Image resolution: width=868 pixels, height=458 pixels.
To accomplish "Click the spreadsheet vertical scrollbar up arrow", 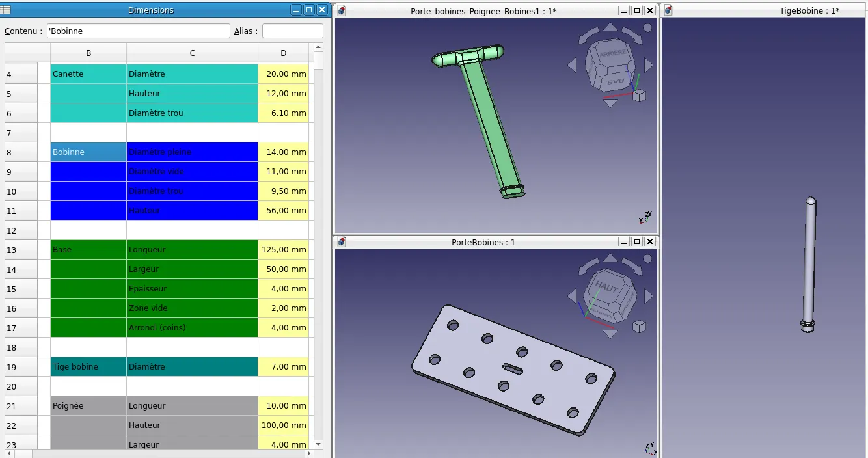I will 318,47.
